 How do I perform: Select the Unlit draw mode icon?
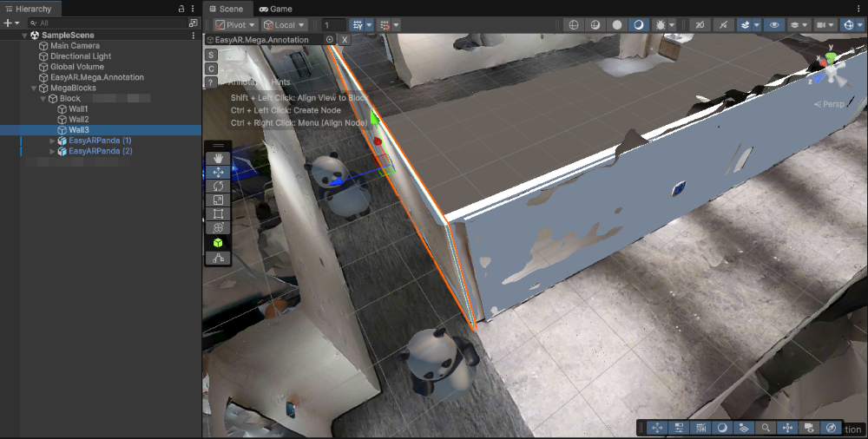[638, 25]
